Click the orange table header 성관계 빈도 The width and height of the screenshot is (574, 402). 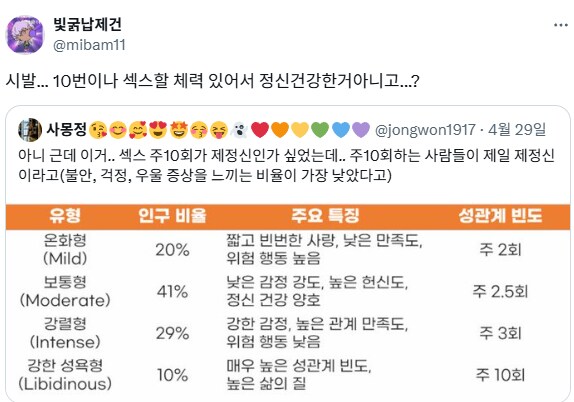(x=500, y=216)
